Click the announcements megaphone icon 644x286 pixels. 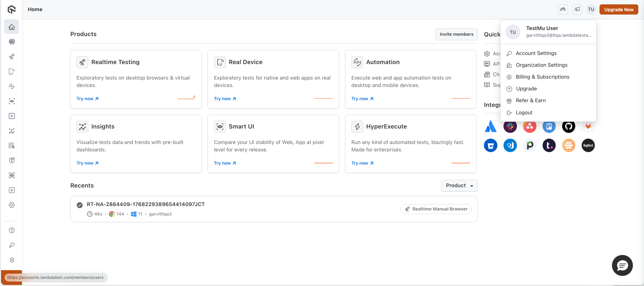(577, 9)
